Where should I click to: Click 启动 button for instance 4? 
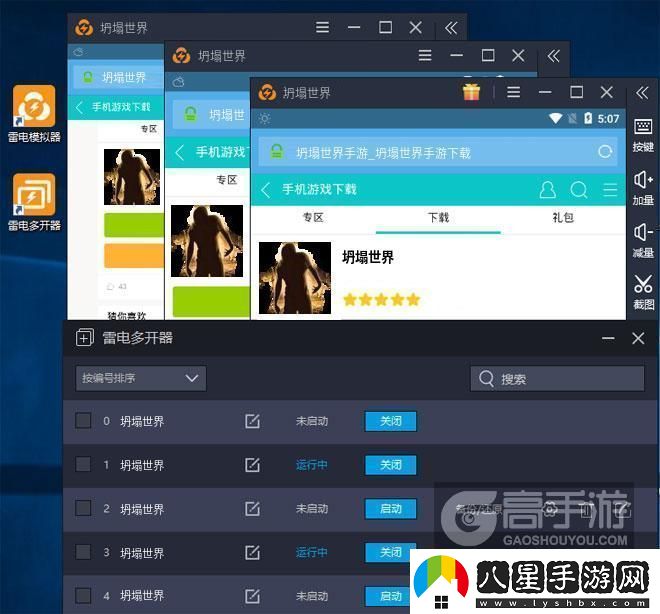click(x=388, y=596)
